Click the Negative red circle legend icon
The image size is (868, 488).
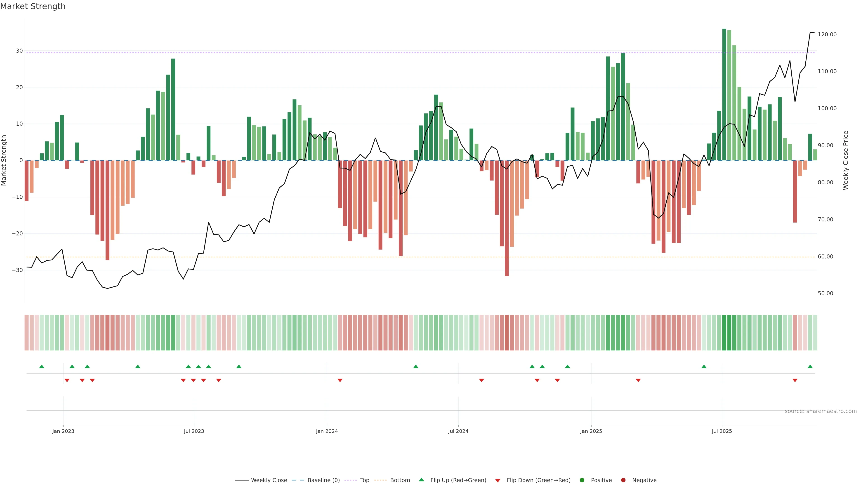coord(623,480)
